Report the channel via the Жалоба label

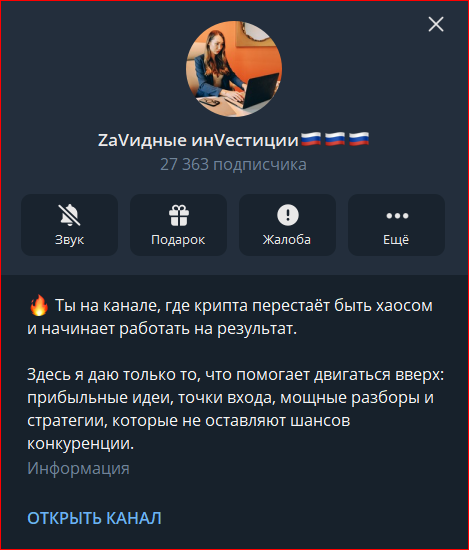[287, 240]
